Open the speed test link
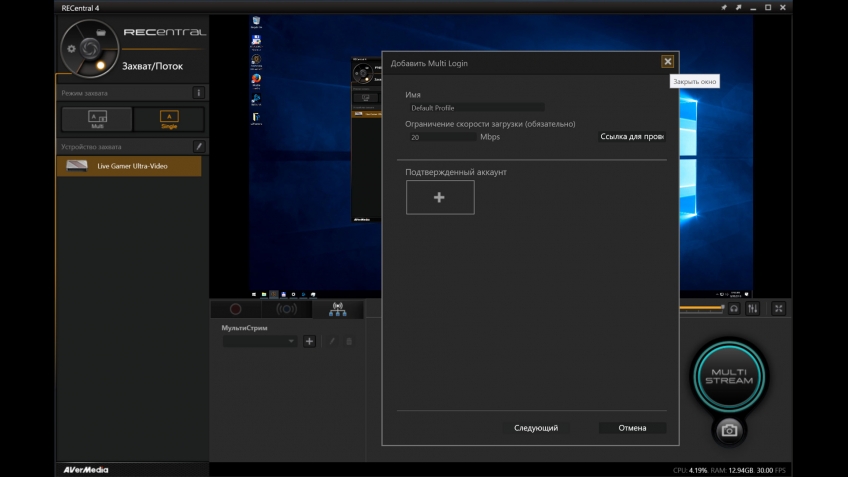The width and height of the screenshot is (848, 477). tap(632, 136)
